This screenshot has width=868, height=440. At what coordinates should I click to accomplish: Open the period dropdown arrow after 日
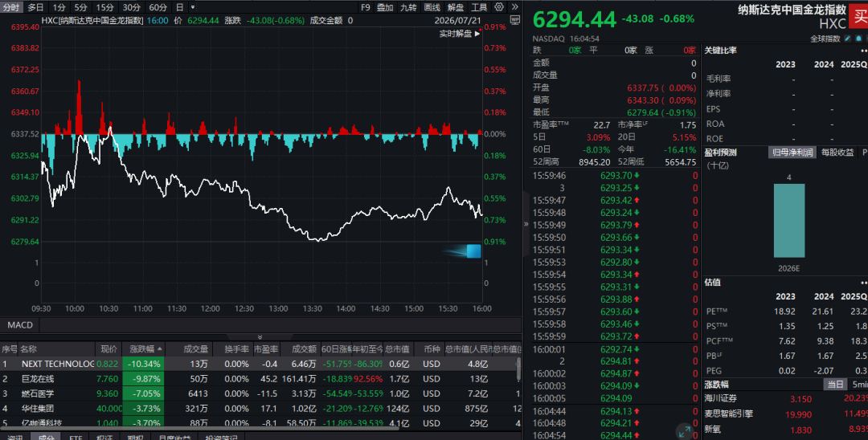coord(193,7)
